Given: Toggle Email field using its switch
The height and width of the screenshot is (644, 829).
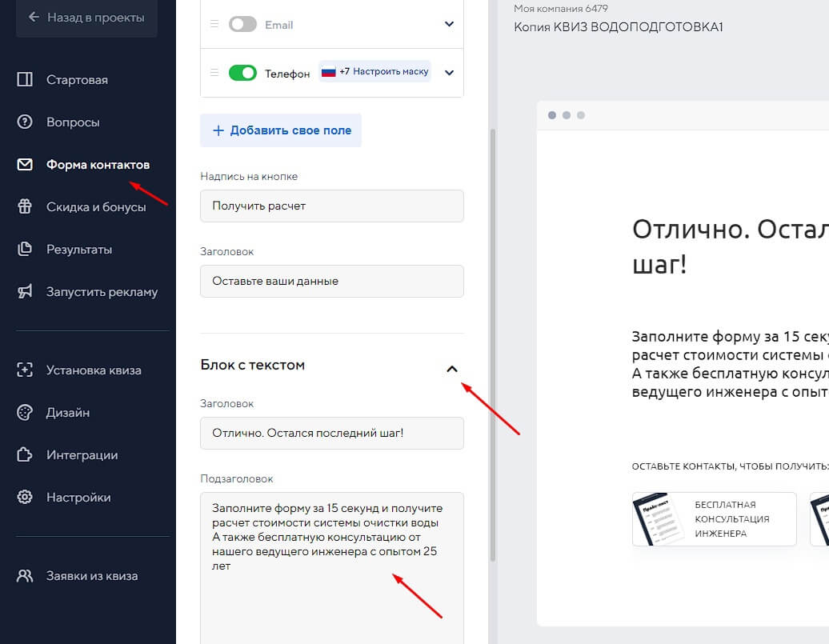Looking at the screenshot, I should coord(243,24).
